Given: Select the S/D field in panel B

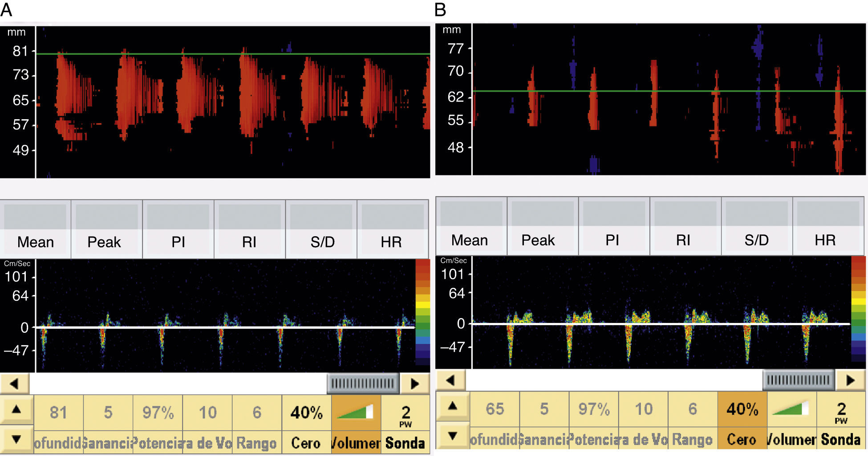Looking at the screenshot, I should pyautogui.click(x=757, y=226).
